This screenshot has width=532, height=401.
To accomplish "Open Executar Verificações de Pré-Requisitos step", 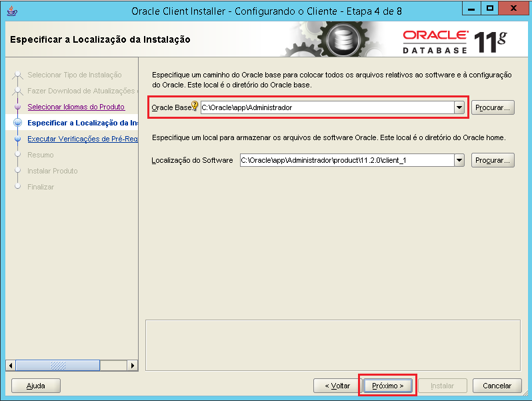I will (x=83, y=139).
